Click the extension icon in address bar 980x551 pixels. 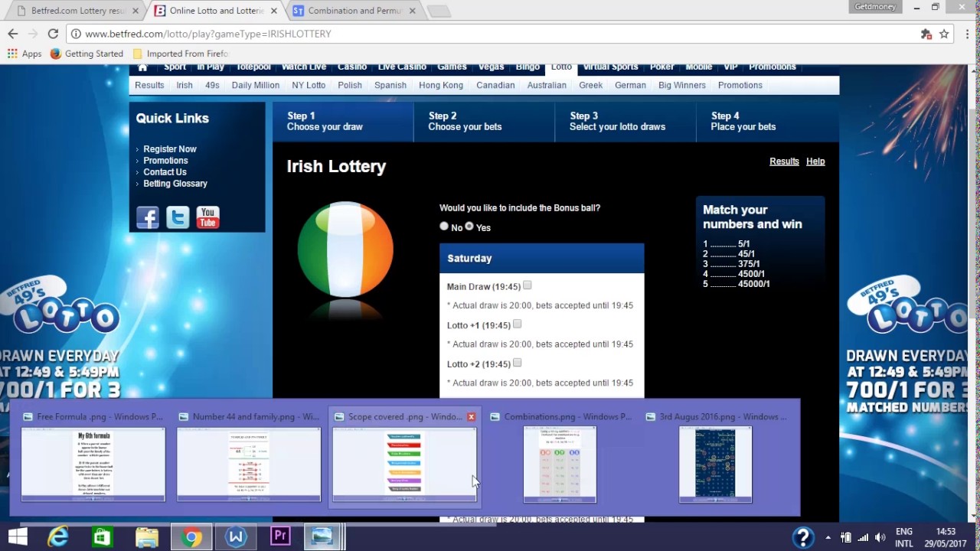tap(926, 34)
